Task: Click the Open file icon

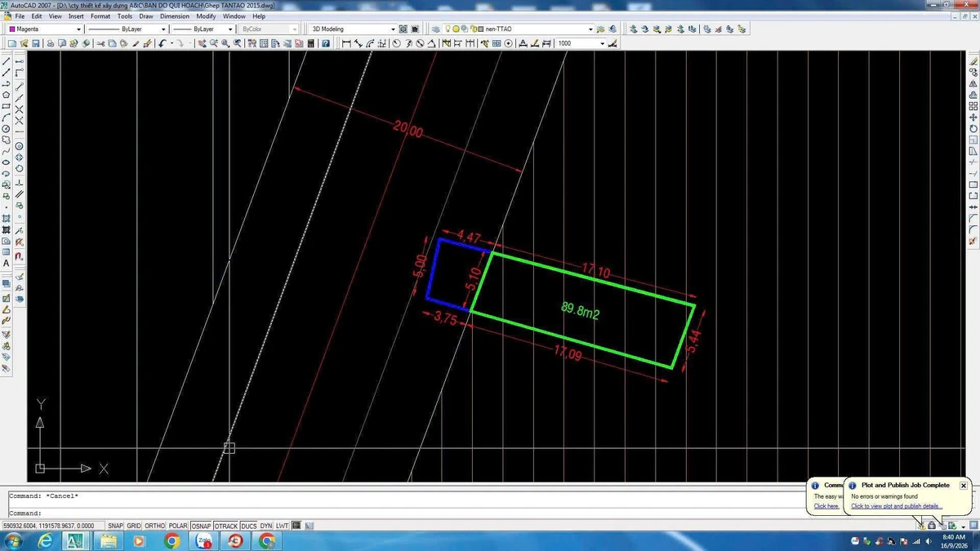Action: pyautogui.click(x=24, y=43)
